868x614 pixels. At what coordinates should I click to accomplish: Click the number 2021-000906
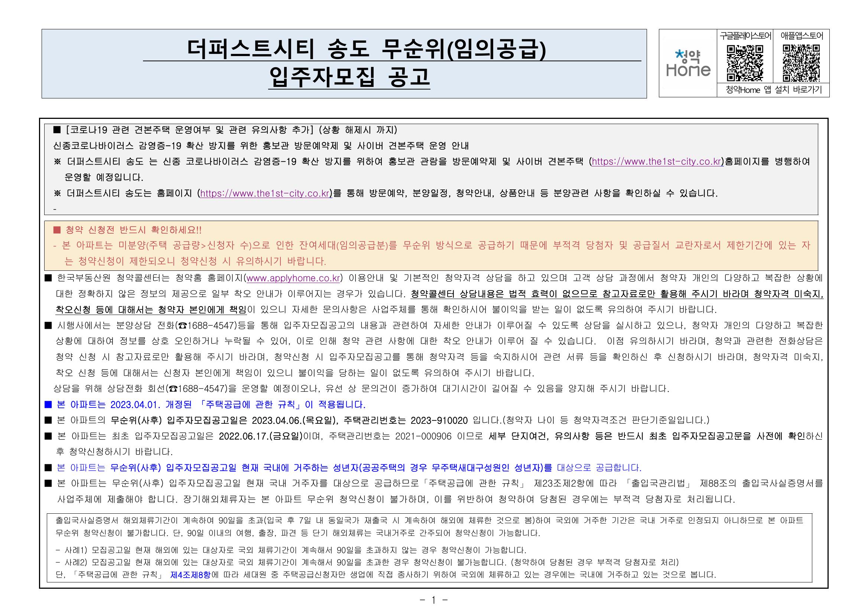pyautogui.click(x=423, y=436)
